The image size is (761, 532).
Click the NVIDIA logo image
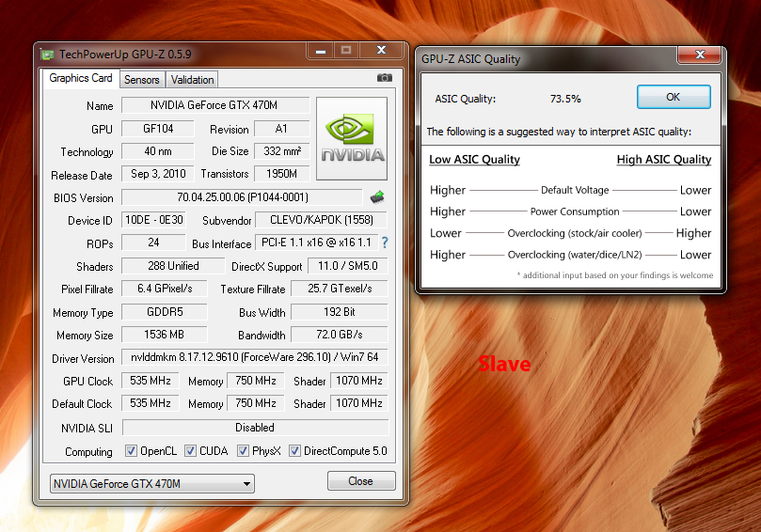(x=352, y=139)
